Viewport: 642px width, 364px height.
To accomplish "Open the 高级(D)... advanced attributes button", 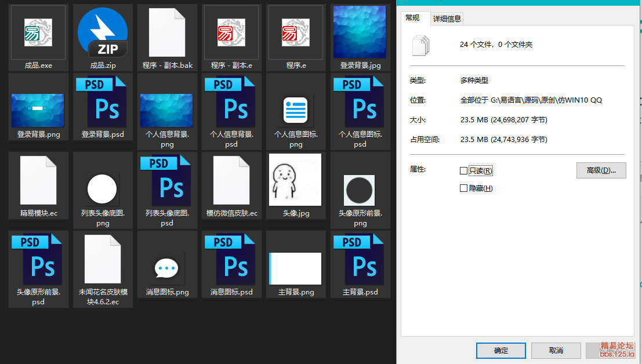I will click(601, 170).
